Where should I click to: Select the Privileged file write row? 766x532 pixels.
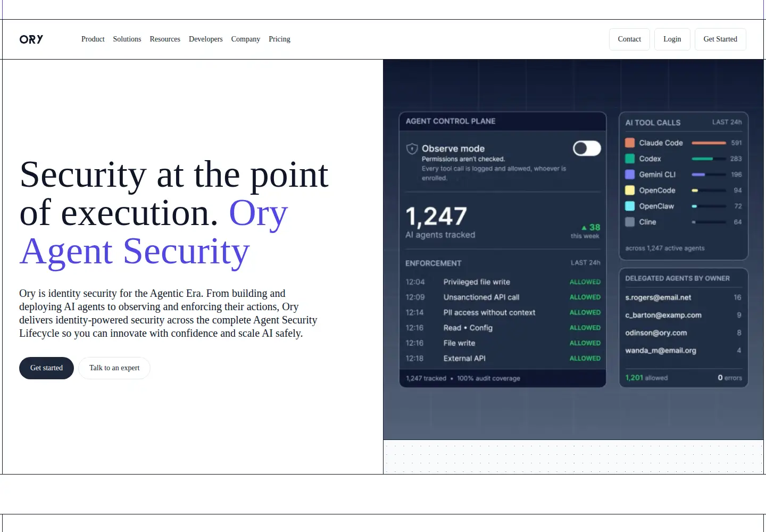click(503, 282)
